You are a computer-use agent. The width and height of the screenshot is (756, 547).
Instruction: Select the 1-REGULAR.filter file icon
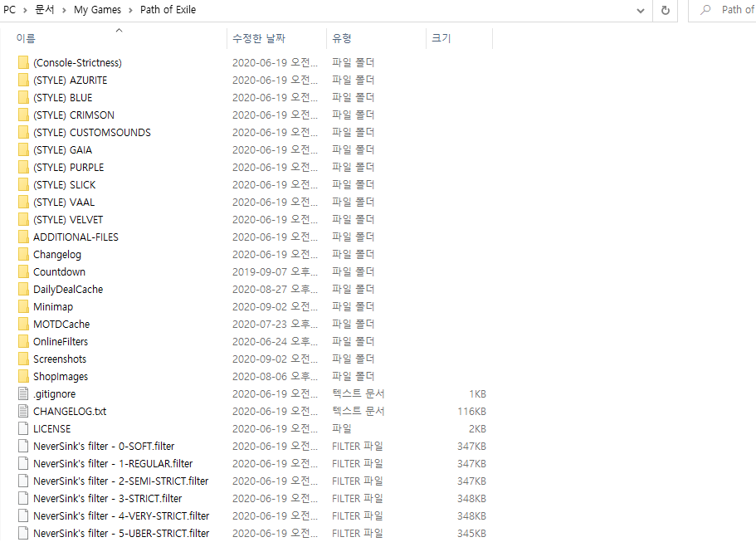coord(23,463)
